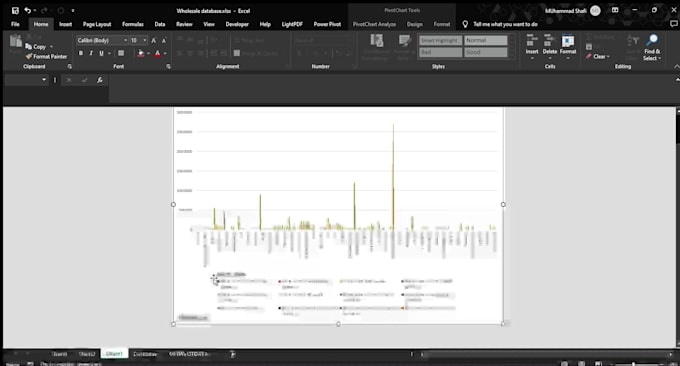This screenshot has height=366, width=680.
Task: Open the Font dialog launcher
Action: 168,66
